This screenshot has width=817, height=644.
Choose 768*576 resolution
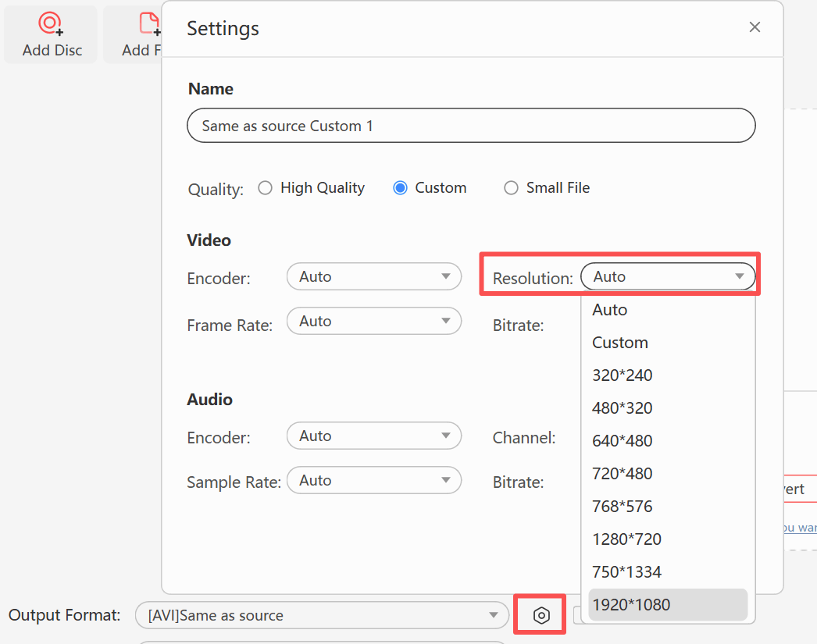point(668,507)
